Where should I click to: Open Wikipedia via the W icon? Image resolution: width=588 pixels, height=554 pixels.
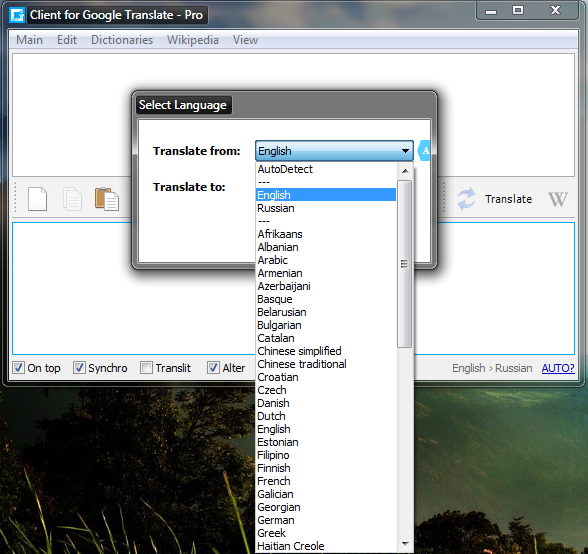point(558,199)
